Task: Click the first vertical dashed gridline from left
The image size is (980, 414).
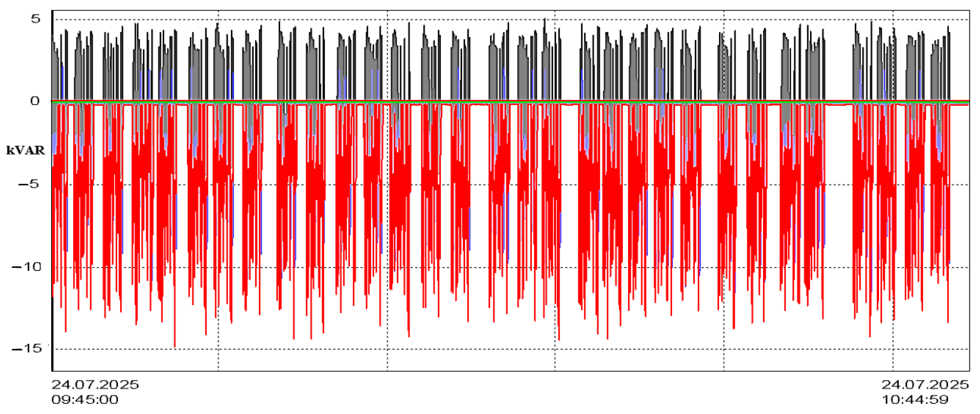Action: point(218,358)
